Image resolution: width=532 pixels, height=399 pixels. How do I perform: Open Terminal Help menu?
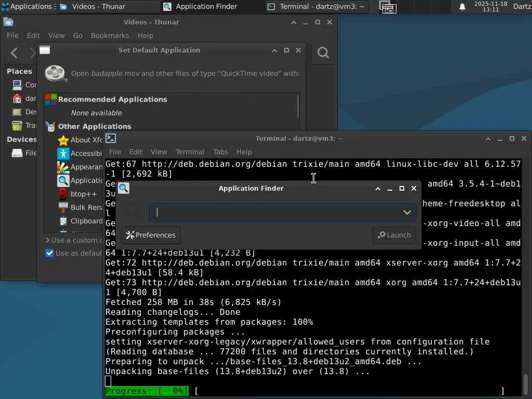tap(244, 152)
